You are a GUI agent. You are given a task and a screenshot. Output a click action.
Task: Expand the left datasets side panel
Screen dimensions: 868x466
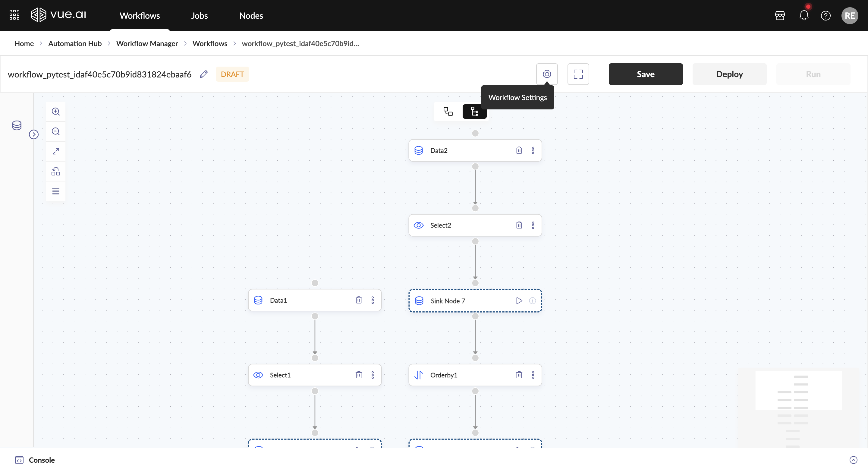pyautogui.click(x=34, y=134)
